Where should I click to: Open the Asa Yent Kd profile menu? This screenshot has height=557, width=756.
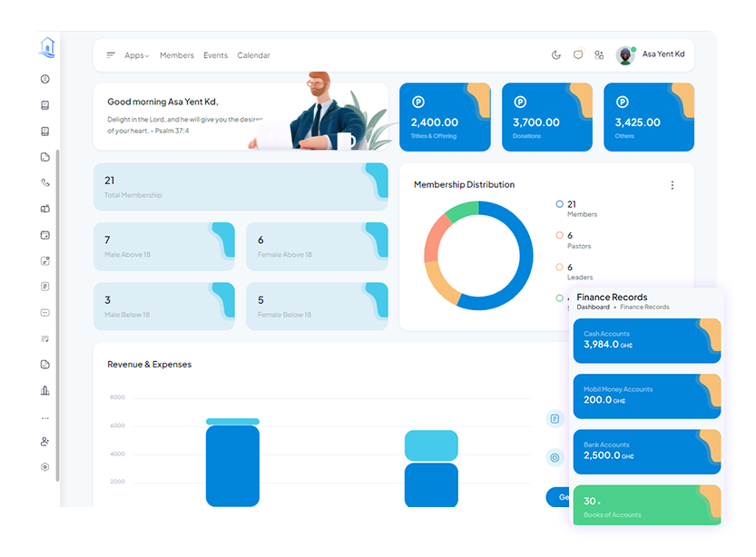(x=652, y=55)
